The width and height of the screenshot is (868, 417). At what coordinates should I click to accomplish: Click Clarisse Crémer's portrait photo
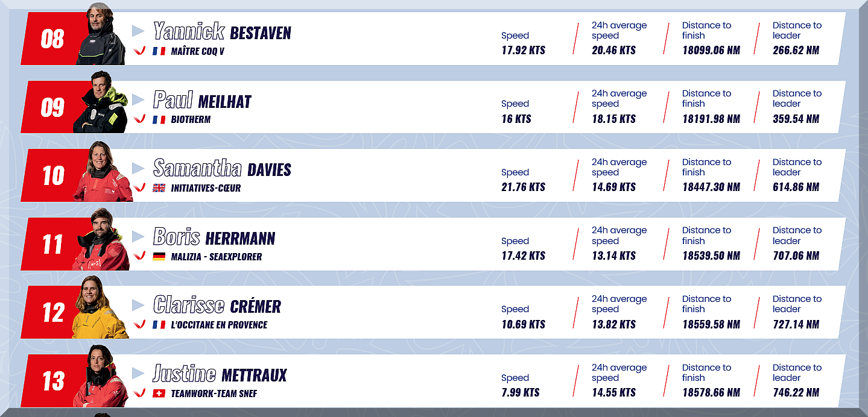[99, 310]
